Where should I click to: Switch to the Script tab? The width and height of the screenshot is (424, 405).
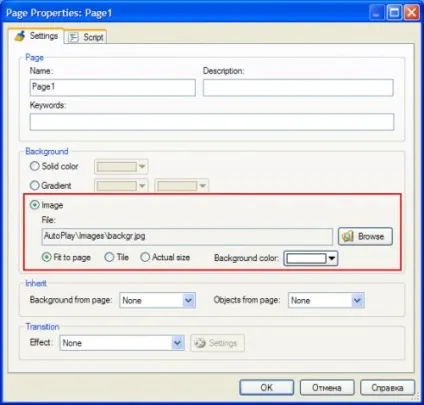(x=86, y=37)
